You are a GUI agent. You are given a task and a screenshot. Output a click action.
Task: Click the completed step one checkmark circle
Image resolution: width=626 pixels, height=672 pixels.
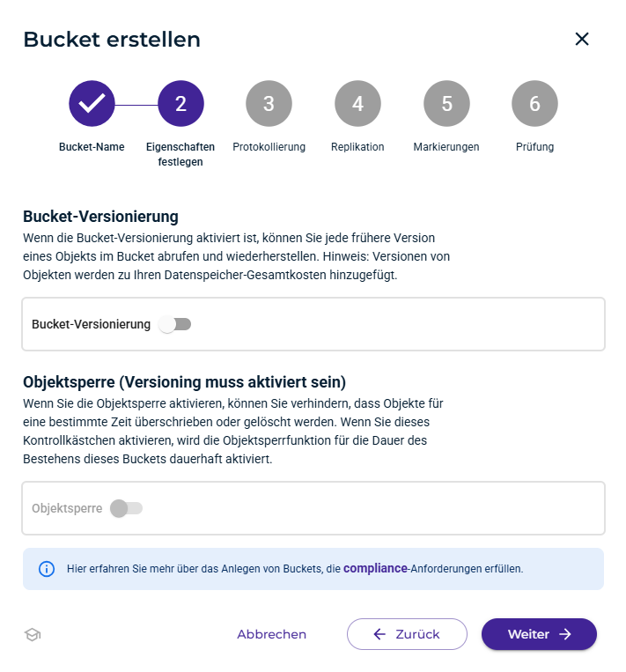[92, 104]
